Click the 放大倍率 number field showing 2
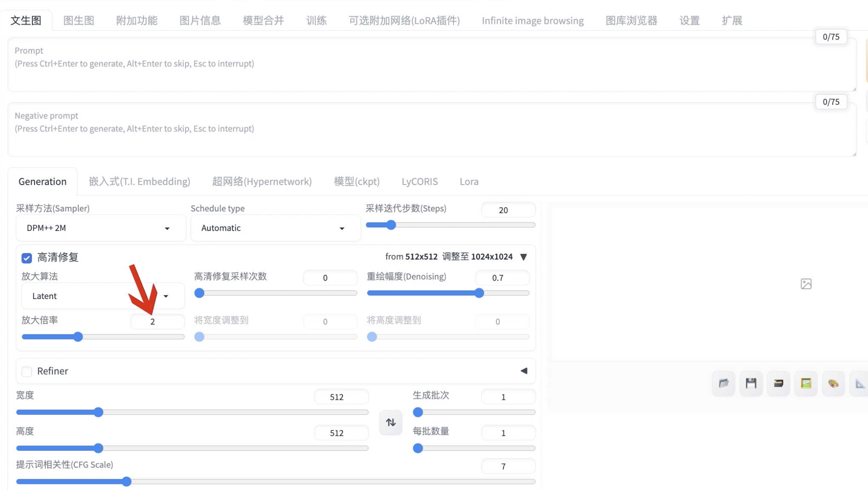The image size is (868, 490). coord(157,322)
